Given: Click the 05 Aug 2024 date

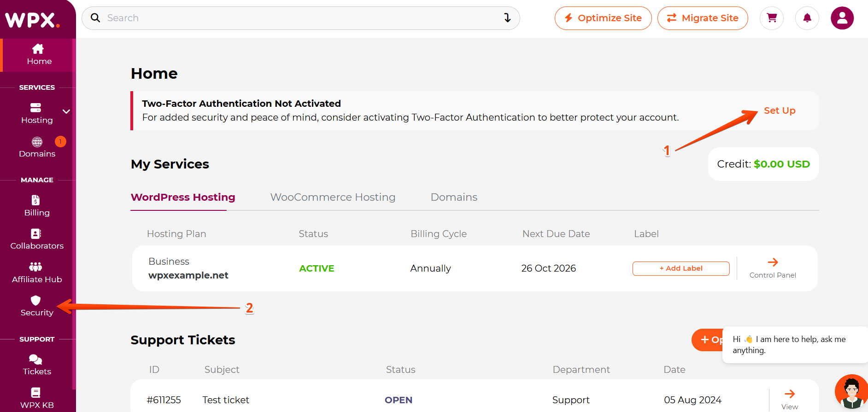Looking at the screenshot, I should (692, 400).
